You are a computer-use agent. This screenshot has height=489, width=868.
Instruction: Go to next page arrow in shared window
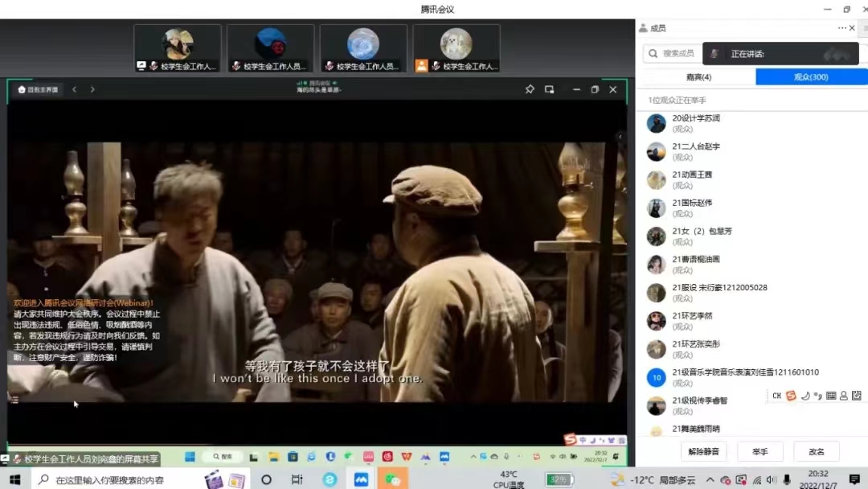point(92,90)
